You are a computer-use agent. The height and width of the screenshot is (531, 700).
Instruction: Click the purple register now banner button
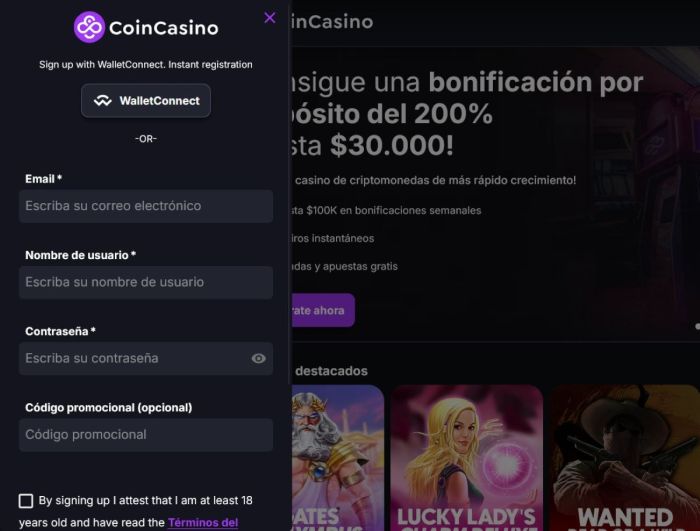click(x=323, y=310)
